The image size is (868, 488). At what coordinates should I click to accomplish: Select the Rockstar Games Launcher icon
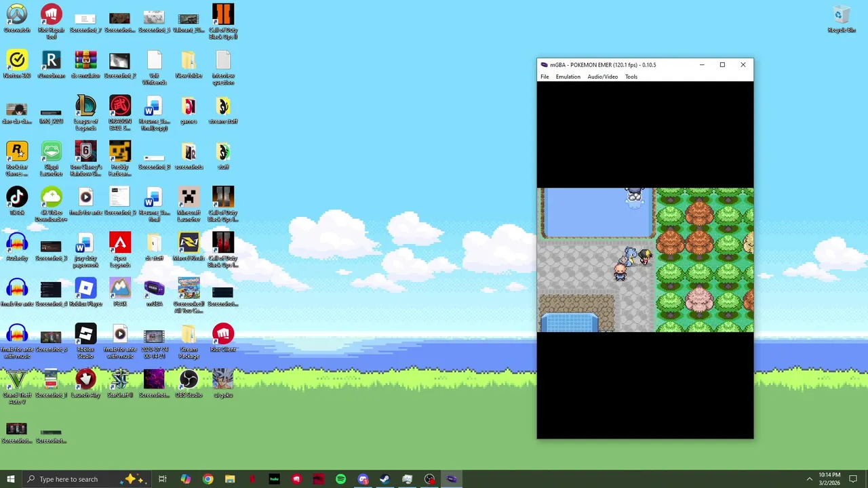click(17, 159)
